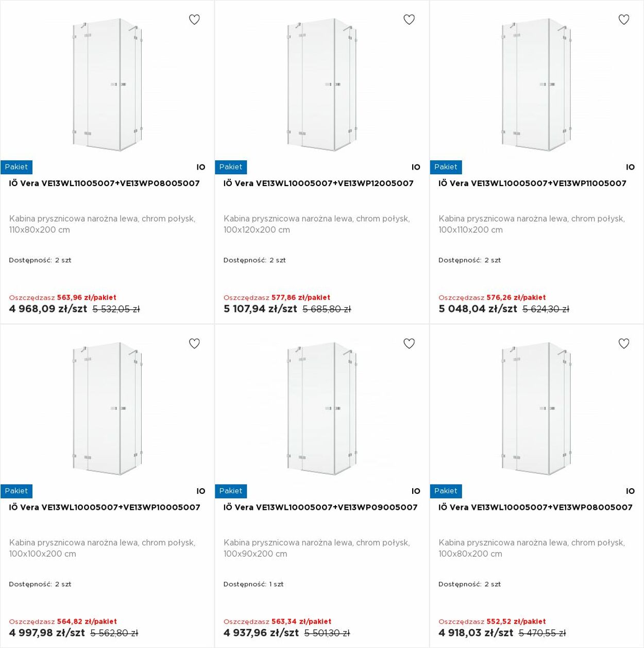644x648 pixels.
Task: Save 100x100x200 cabin with heart icon
Action: 194,343
